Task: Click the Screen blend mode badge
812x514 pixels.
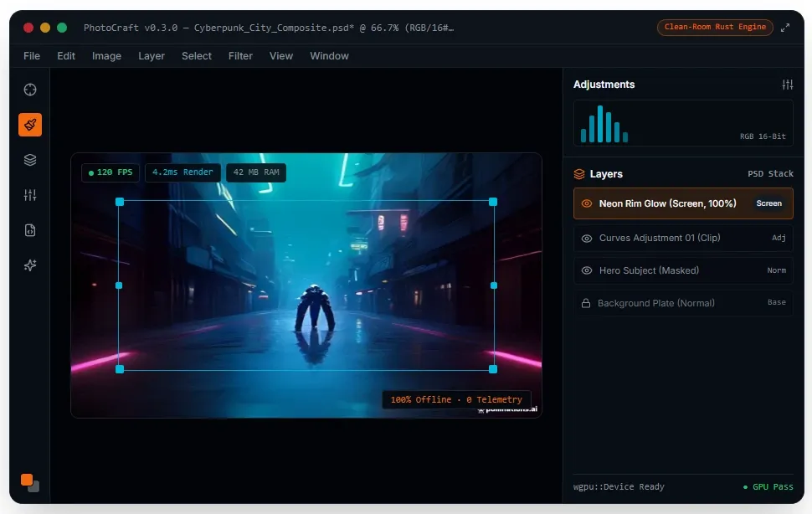Action: pos(769,203)
